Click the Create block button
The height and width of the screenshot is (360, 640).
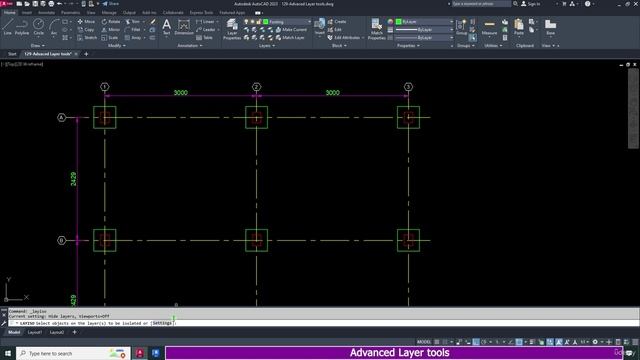click(337, 22)
